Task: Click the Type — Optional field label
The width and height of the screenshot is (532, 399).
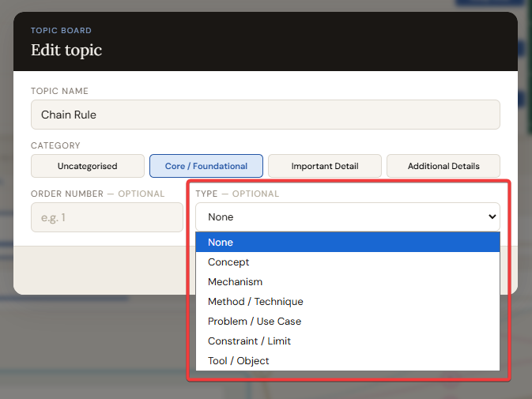Action: (237, 194)
